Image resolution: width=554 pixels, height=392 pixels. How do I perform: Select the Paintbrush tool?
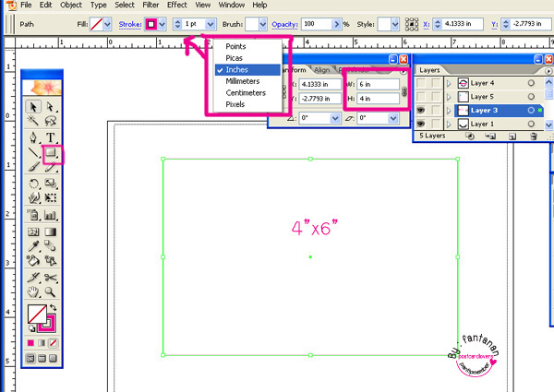click(x=33, y=166)
